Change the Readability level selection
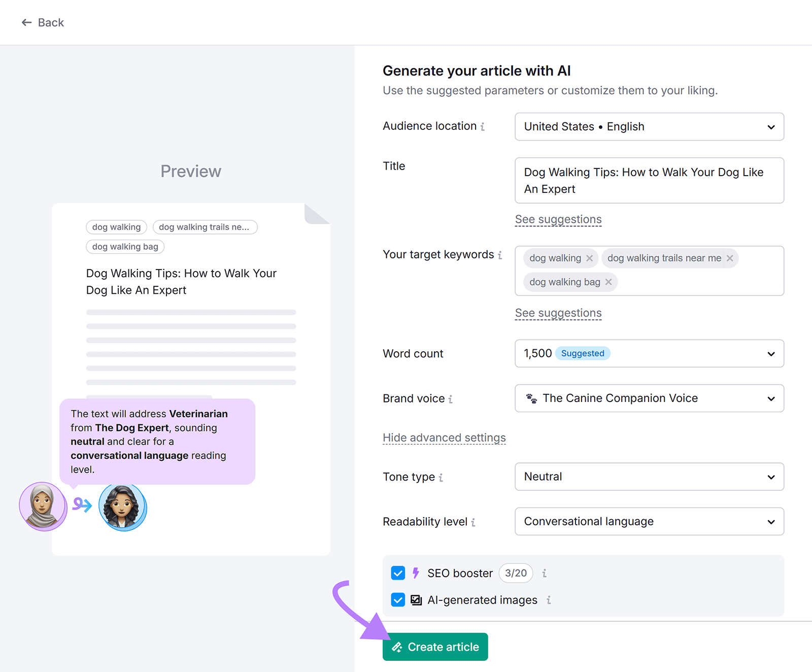The height and width of the screenshot is (672, 812). (x=649, y=521)
